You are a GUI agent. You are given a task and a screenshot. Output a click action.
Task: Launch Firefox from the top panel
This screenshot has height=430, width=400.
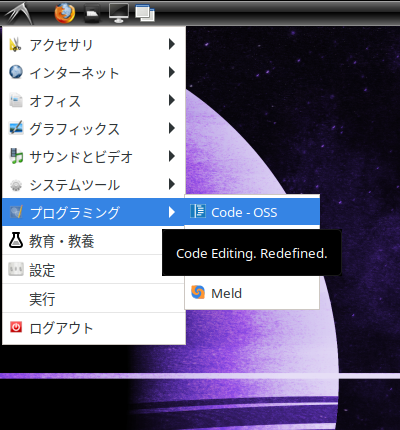[x=65, y=13]
